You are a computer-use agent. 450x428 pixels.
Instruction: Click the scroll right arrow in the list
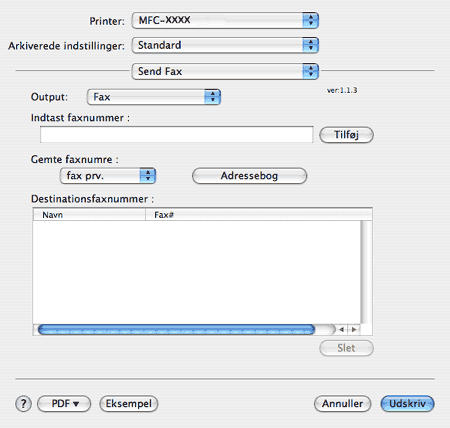pyautogui.click(x=354, y=329)
